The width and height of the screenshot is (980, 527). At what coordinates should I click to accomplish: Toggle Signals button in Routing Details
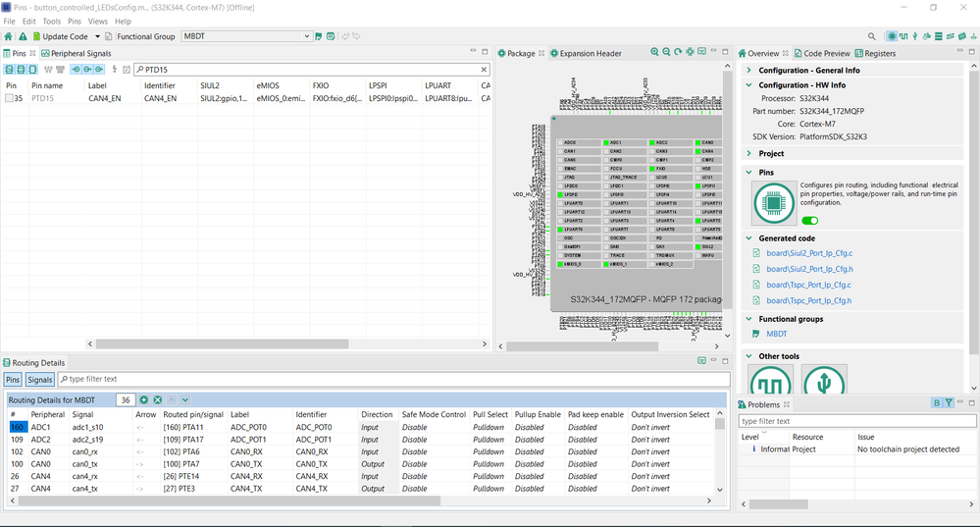(x=39, y=380)
